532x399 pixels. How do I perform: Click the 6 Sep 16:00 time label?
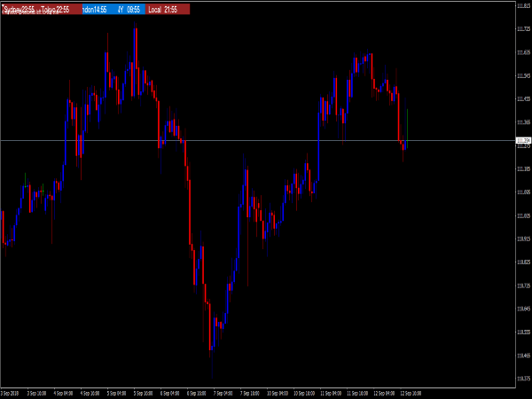(197, 393)
